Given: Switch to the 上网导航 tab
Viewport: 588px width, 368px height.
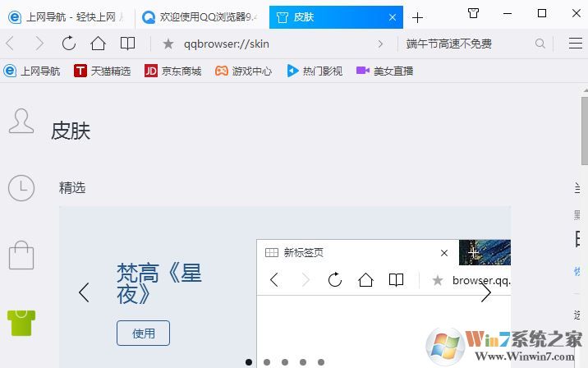Looking at the screenshot, I should click(x=67, y=17).
